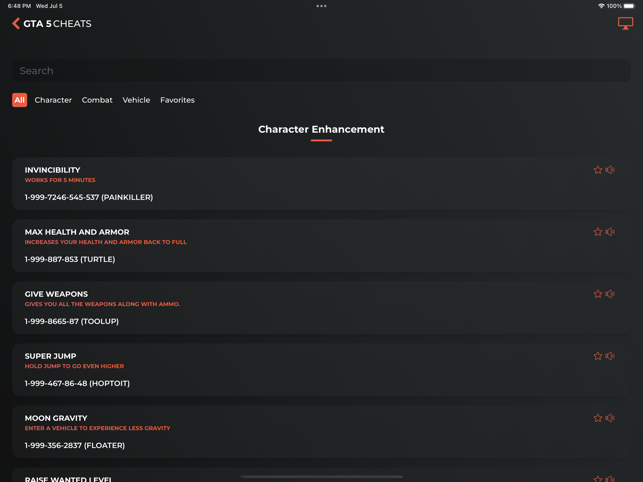Open the multitasking three-dot menu
The height and width of the screenshot is (482, 643).
tap(322, 6)
